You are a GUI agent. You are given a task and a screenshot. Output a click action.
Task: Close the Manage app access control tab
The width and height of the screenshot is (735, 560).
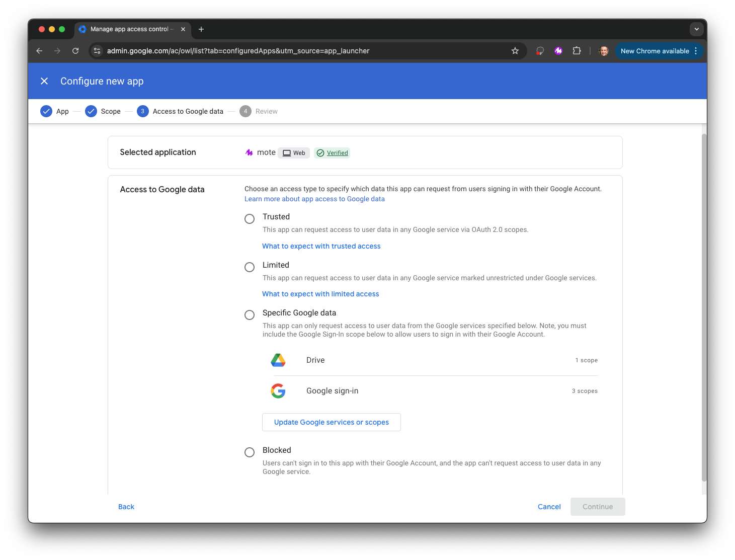click(x=183, y=29)
